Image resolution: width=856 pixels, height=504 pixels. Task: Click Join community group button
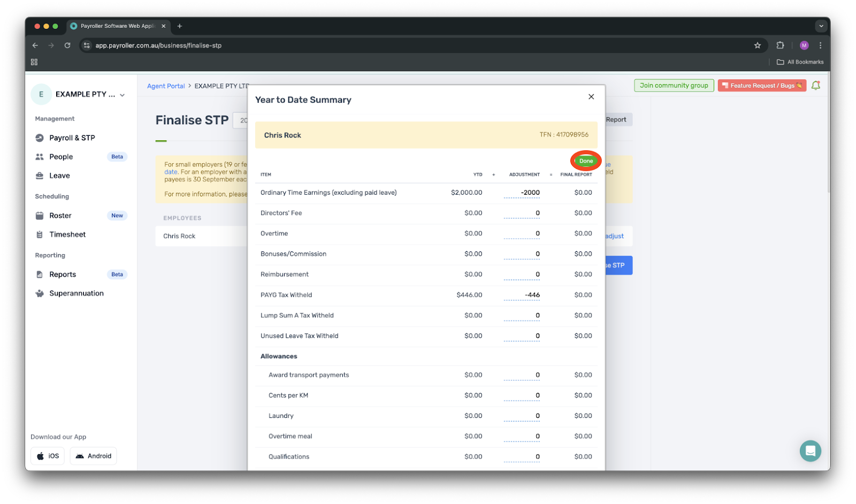click(x=674, y=86)
